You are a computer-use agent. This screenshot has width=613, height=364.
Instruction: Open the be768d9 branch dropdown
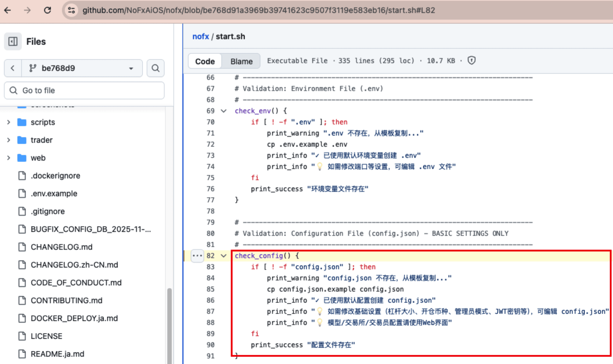tap(82, 68)
